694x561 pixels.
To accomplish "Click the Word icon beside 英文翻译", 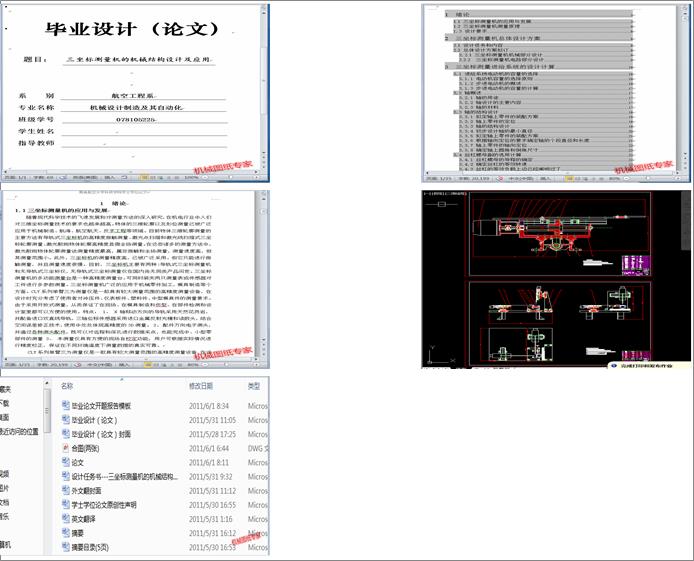I will (x=66, y=519).
